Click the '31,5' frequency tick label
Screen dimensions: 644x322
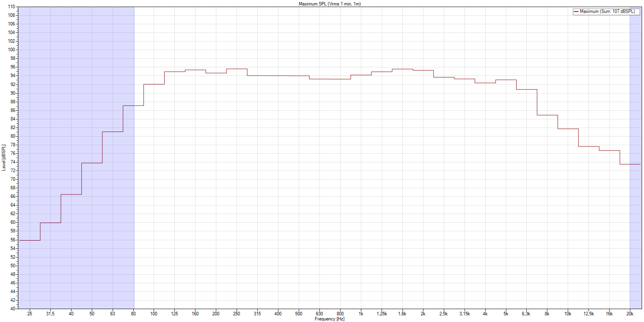(50, 314)
